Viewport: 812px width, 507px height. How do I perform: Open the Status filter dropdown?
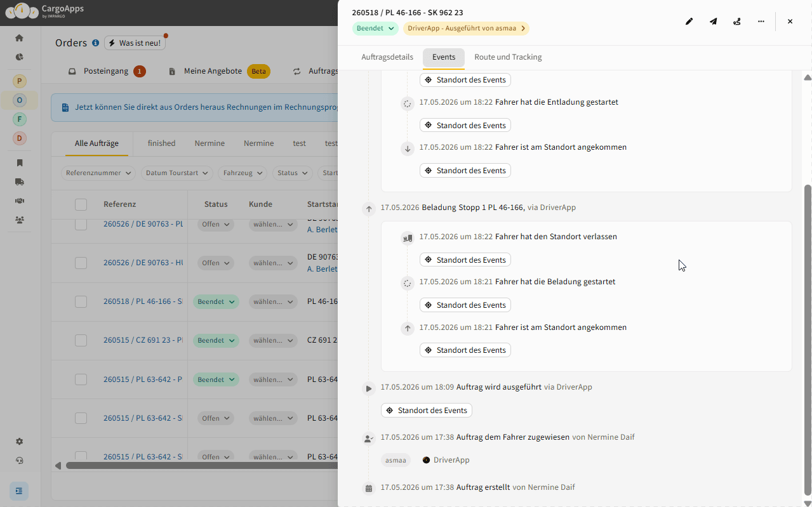pos(292,173)
